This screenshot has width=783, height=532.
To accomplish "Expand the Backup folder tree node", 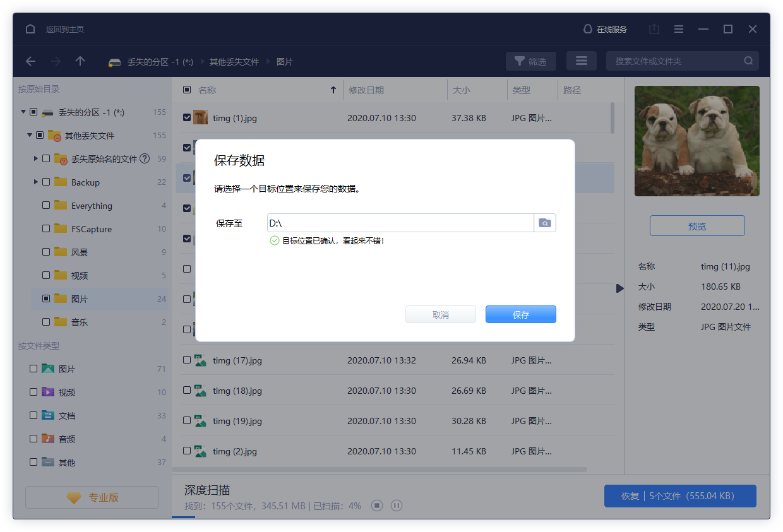I will [36, 182].
